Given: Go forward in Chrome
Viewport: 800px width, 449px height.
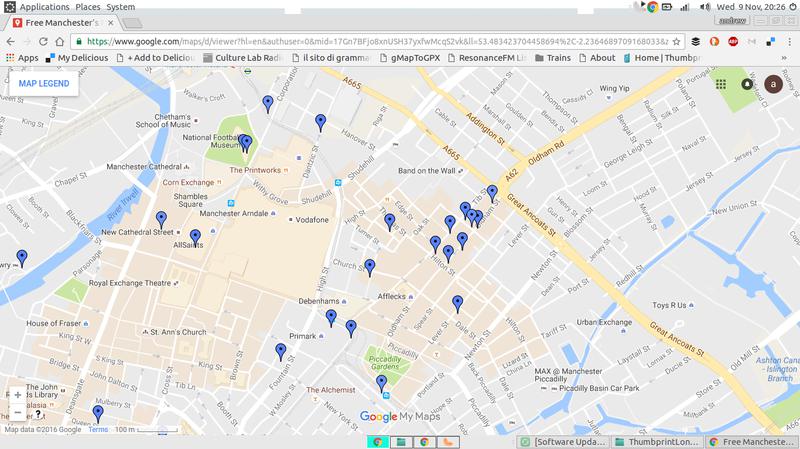Looking at the screenshot, I should [27, 42].
